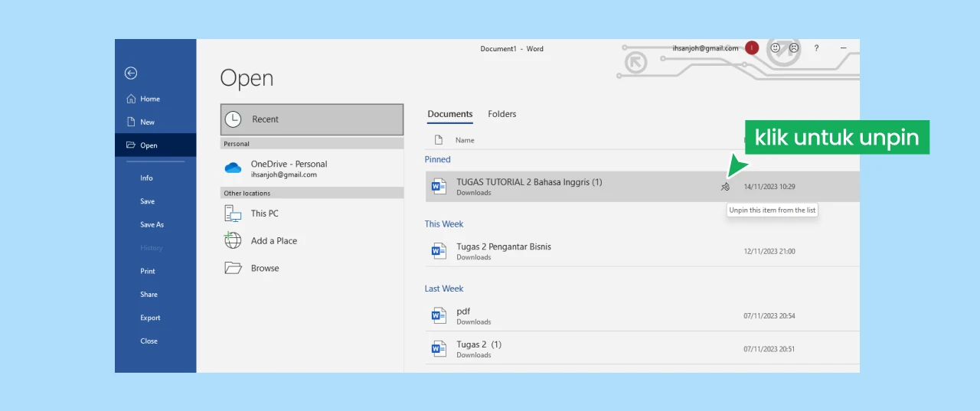Click Word icon of Tugas 2 Pengantar Bisnis
Image resolution: width=980 pixels, height=411 pixels.
coord(439,251)
